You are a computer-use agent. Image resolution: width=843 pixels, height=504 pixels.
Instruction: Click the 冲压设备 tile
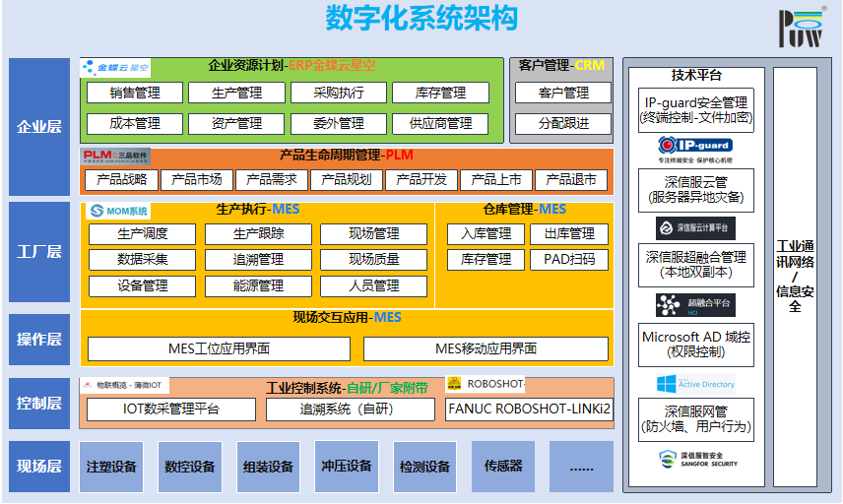[x=347, y=467]
